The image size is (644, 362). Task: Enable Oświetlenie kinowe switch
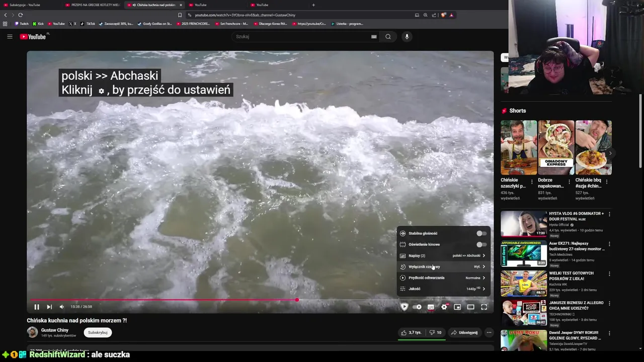click(x=481, y=244)
